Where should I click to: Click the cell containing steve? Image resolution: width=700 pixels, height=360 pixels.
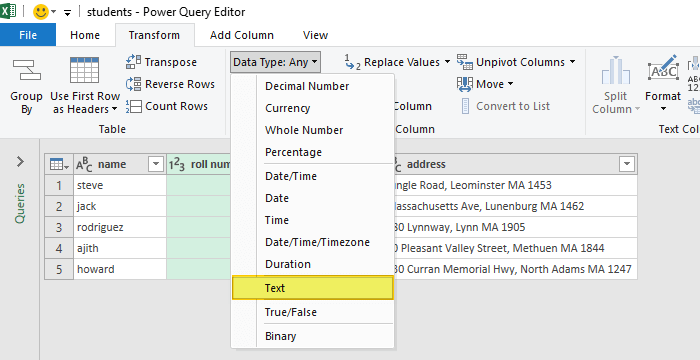tap(120, 185)
